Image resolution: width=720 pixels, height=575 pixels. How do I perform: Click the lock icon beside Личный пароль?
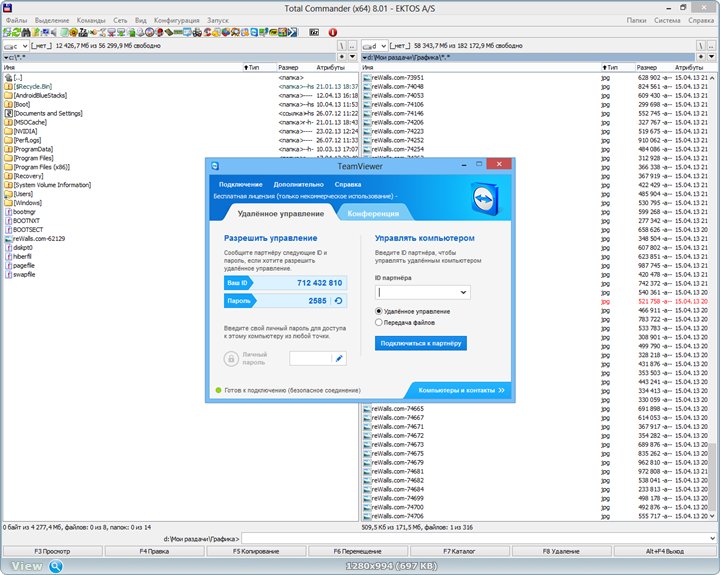[232, 359]
